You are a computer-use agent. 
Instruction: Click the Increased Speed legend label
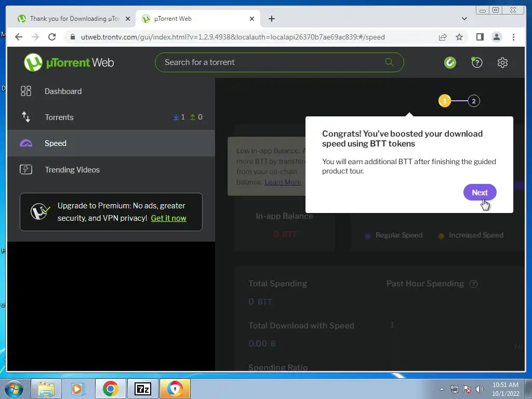click(476, 235)
